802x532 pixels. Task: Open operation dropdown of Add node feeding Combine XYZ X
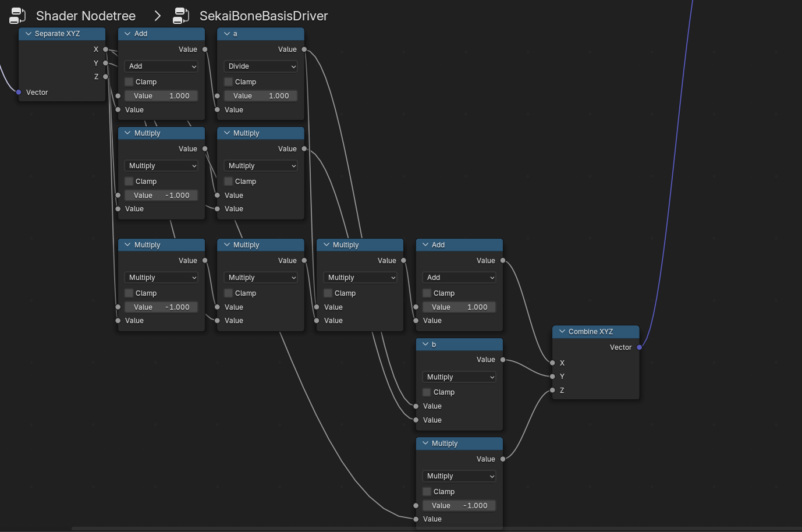click(x=459, y=278)
